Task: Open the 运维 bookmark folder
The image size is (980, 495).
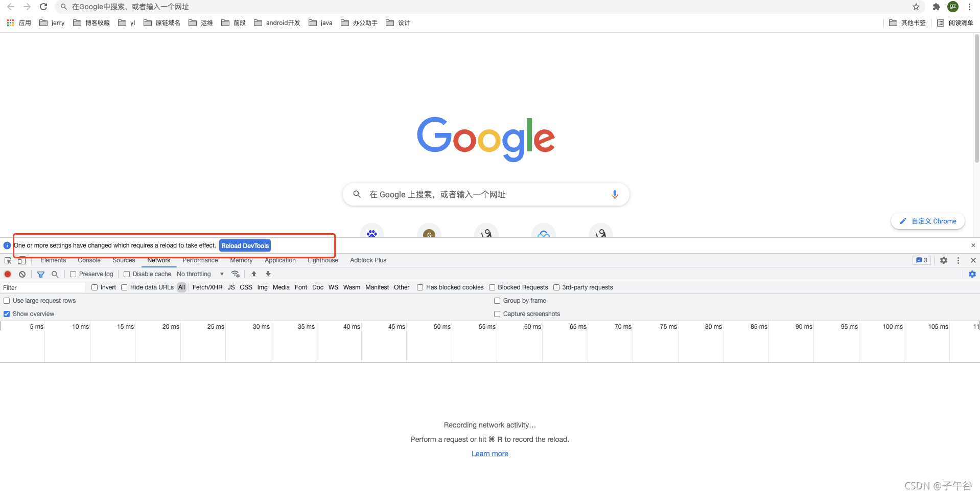Action: [201, 22]
